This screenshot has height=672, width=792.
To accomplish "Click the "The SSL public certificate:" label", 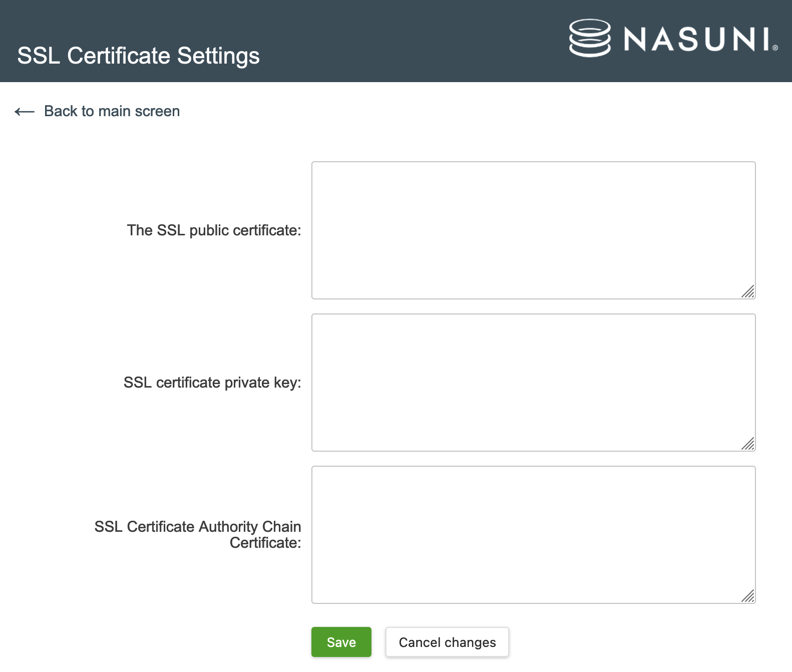I will pyautogui.click(x=214, y=230).
